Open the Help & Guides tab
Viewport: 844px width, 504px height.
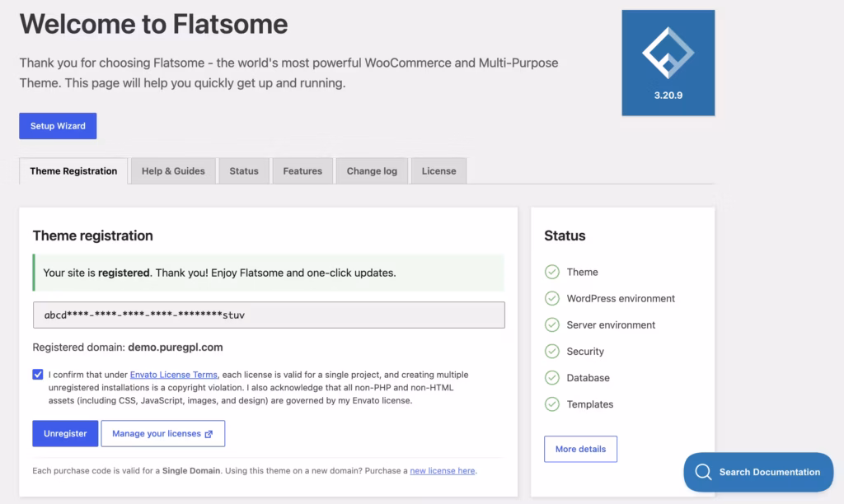coord(173,171)
